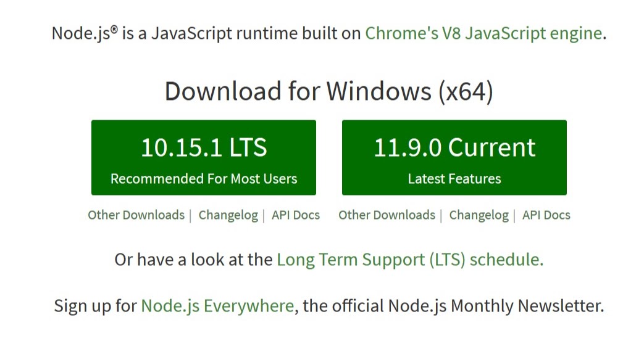The image size is (644, 338).
Task: Open Chrome's V8 JavaScript engine link
Action: pos(483,33)
